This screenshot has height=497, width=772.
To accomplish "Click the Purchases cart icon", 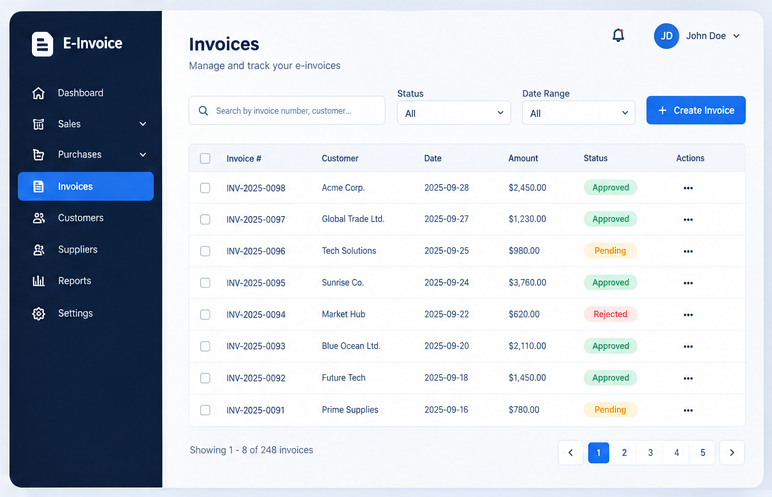I will click(38, 155).
